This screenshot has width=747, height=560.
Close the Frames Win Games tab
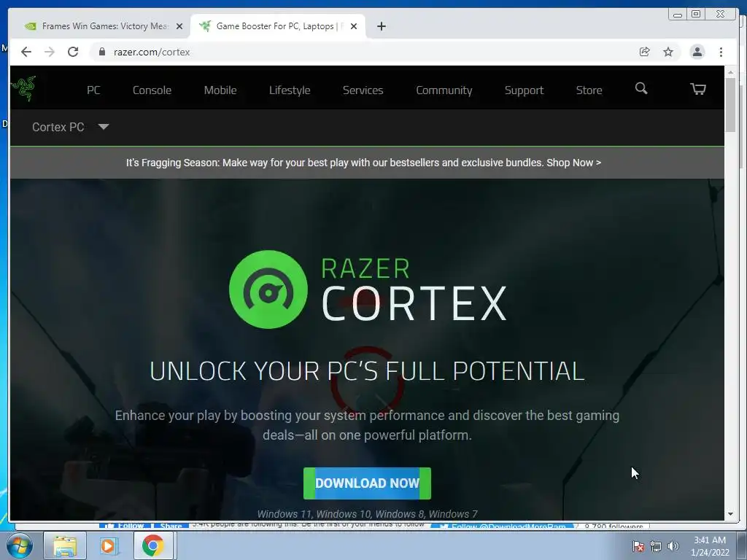[179, 27]
